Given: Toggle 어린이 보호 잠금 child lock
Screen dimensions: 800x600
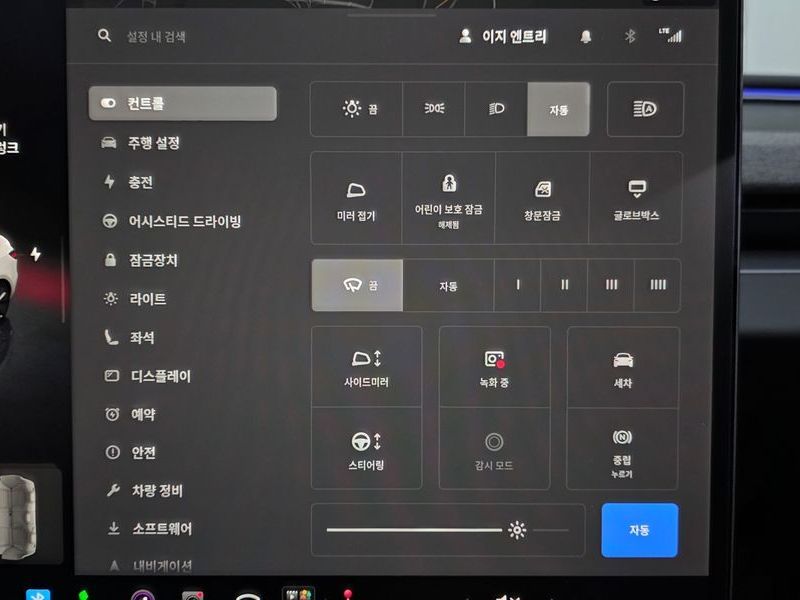Looking at the screenshot, I should [x=448, y=198].
